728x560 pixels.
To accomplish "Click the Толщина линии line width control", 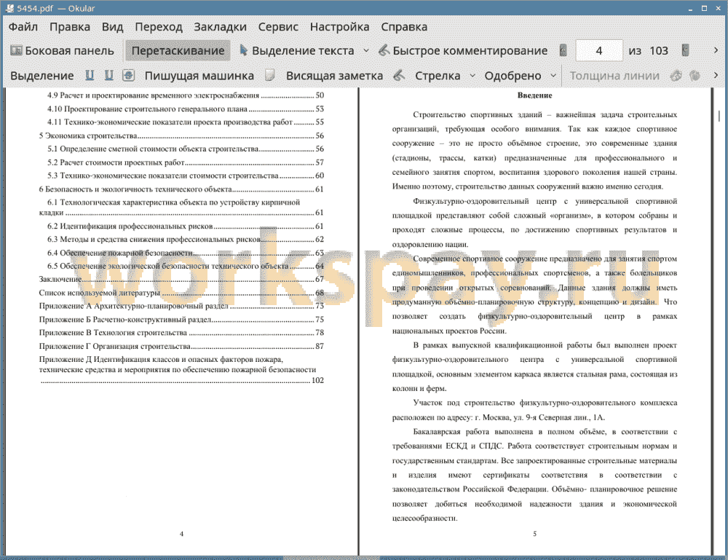I will tap(614, 76).
